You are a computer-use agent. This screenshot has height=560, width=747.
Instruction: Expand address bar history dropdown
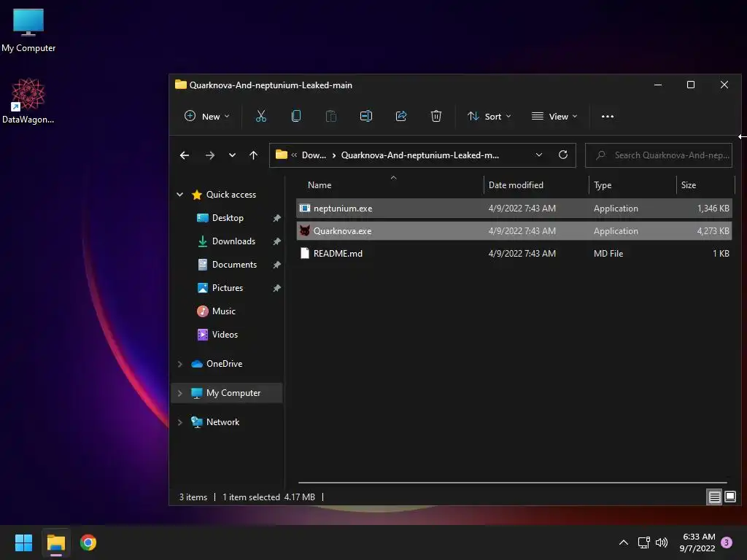tap(539, 155)
